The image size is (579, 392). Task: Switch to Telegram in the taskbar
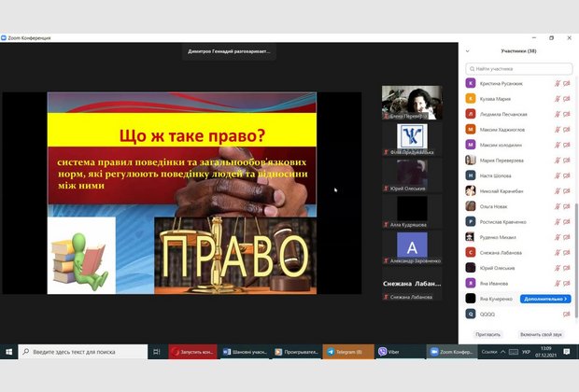(348, 352)
